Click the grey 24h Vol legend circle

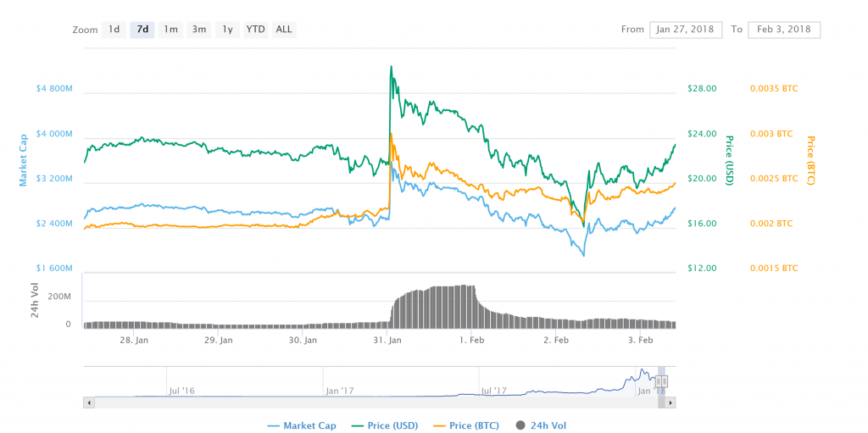tap(520, 425)
